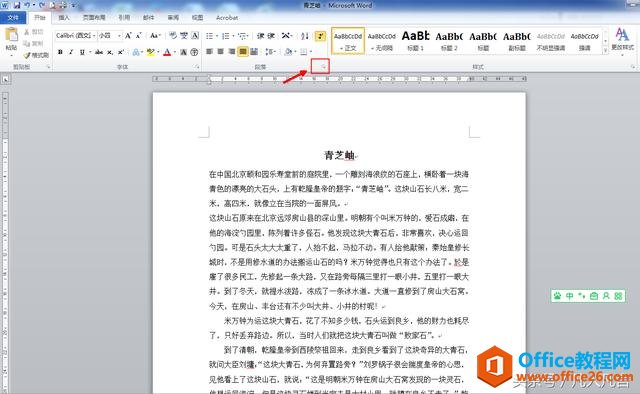The width and height of the screenshot is (640, 394).
Task: Redo the last action
Action: [42, 5]
